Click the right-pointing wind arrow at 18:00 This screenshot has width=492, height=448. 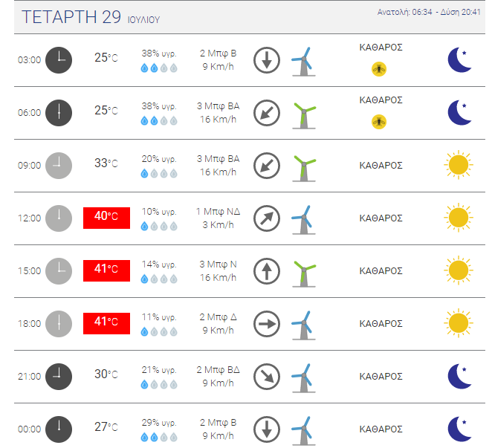click(x=267, y=324)
